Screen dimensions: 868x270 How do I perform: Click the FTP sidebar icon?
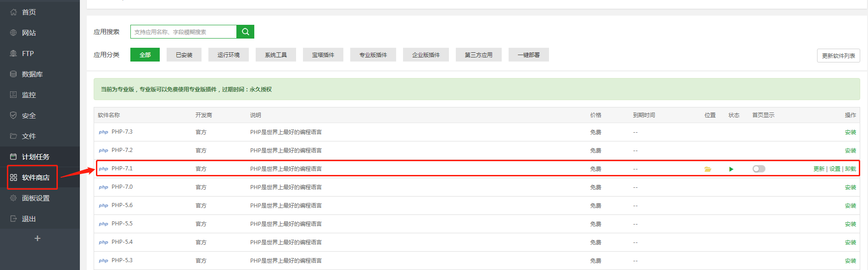(13, 53)
